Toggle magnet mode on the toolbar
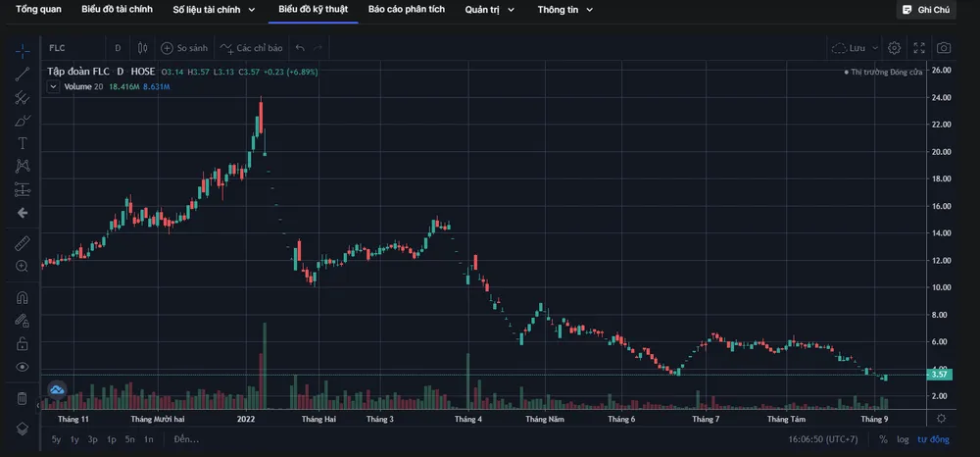 pyautogui.click(x=22, y=297)
